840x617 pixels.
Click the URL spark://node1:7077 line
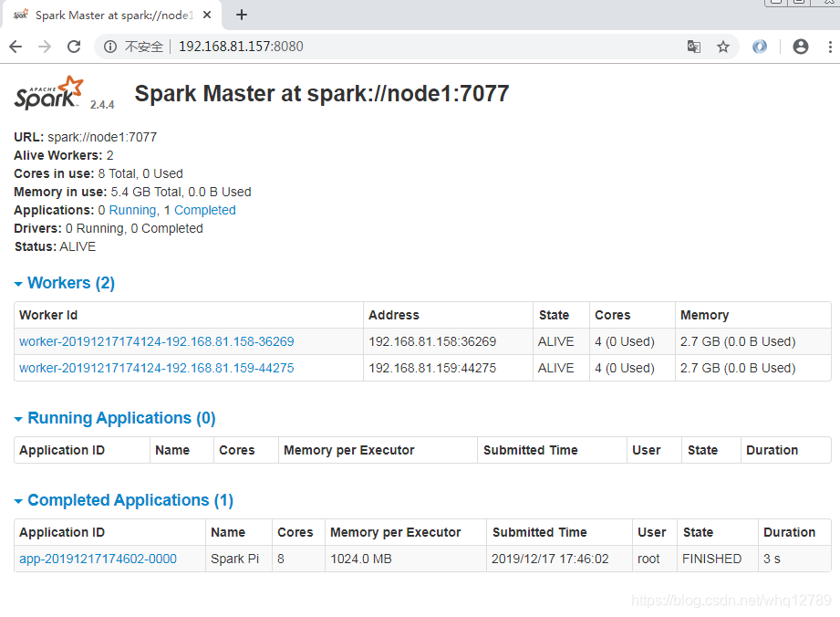point(85,137)
